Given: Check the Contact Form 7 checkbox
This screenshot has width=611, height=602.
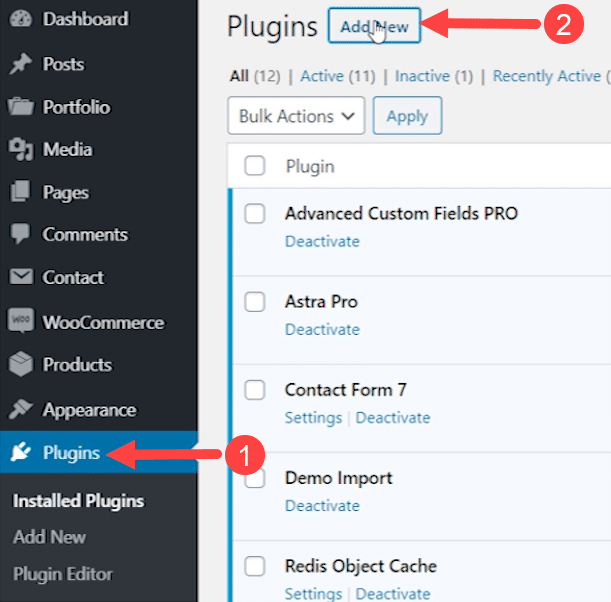Looking at the screenshot, I should tap(255, 390).
